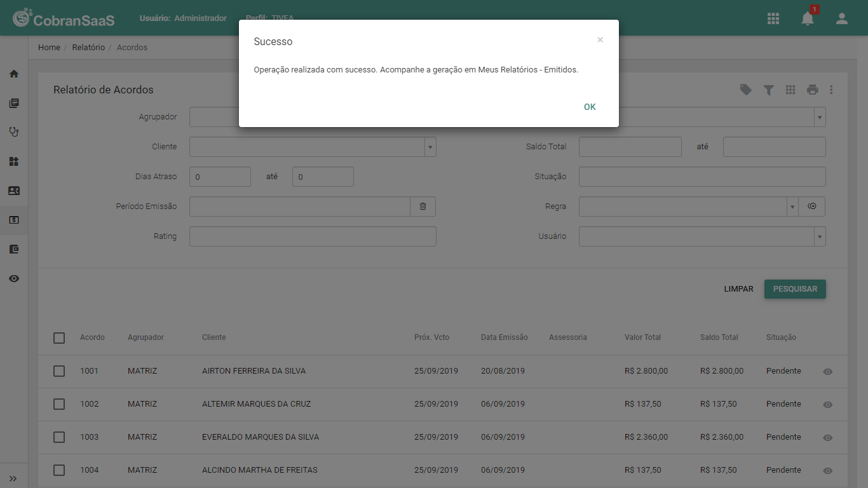Click the R$ 2.360,00 Valor Total cell
868x488 pixels.
coord(646,437)
